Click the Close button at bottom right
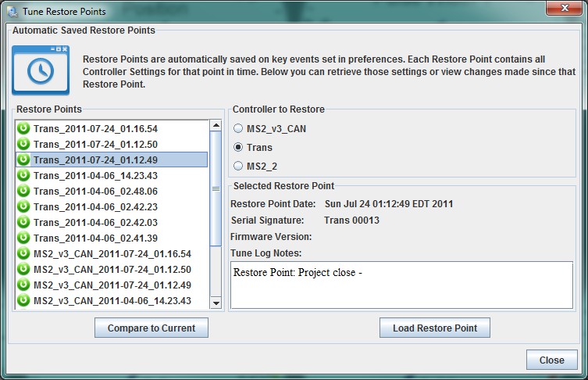Viewport: 588px width, 380px height. (x=551, y=360)
